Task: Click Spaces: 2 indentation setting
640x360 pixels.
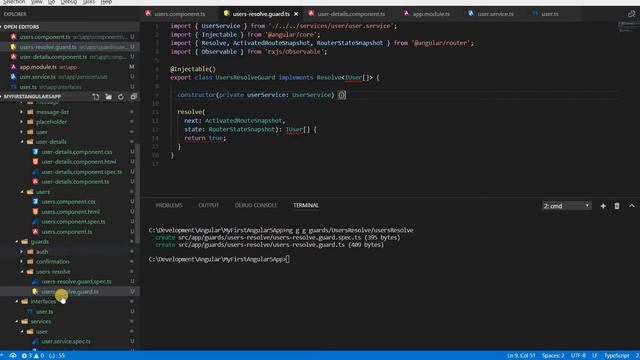Action: 553,356
